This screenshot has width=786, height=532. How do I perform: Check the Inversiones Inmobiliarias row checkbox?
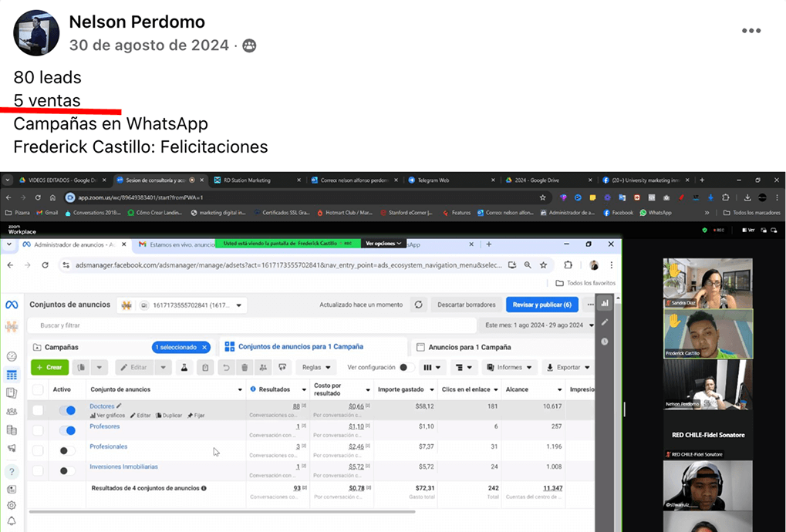click(x=38, y=470)
